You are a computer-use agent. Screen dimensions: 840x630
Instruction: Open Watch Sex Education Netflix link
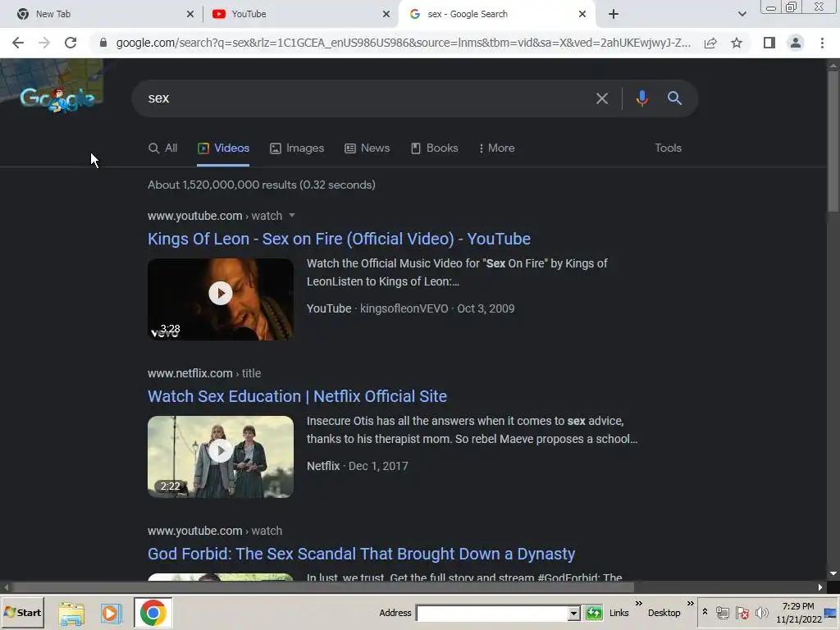pyautogui.click(x=297, y=396)
